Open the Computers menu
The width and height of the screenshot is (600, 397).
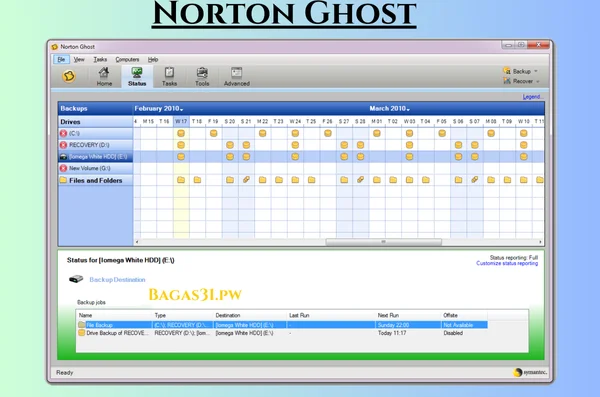coord(127,59)
